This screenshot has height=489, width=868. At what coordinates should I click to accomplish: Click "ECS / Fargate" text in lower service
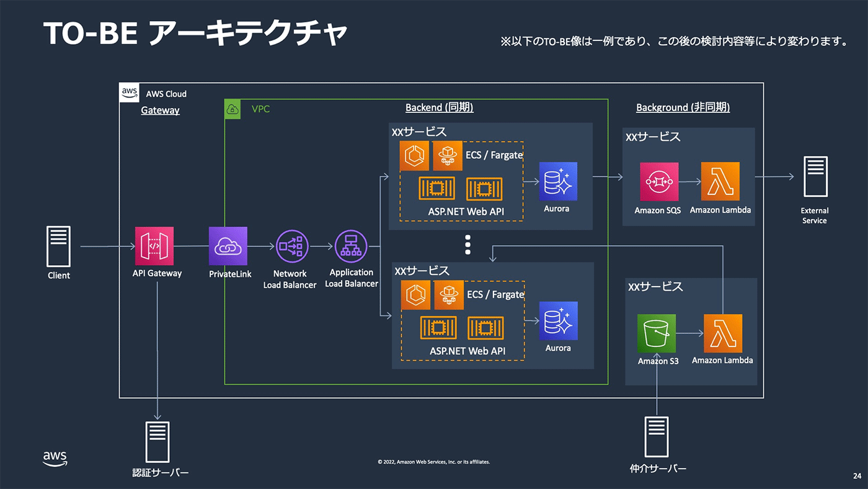coord(495,294)
